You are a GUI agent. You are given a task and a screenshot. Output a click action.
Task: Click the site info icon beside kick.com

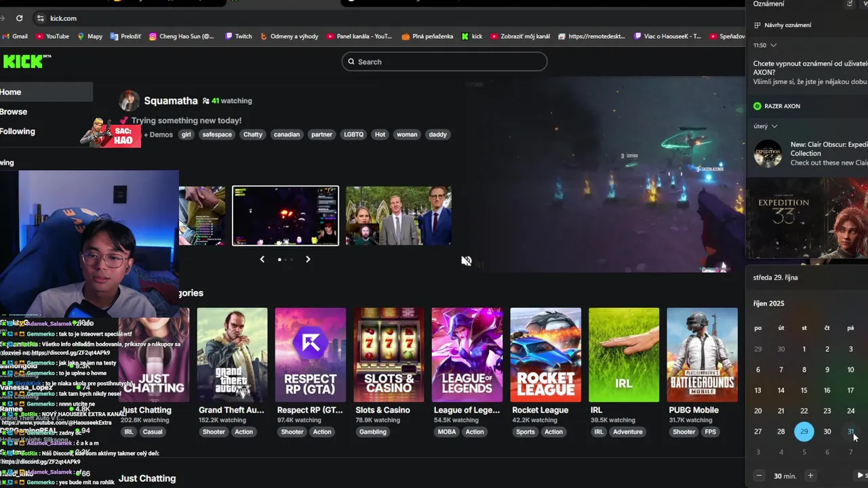pos(41,18)
